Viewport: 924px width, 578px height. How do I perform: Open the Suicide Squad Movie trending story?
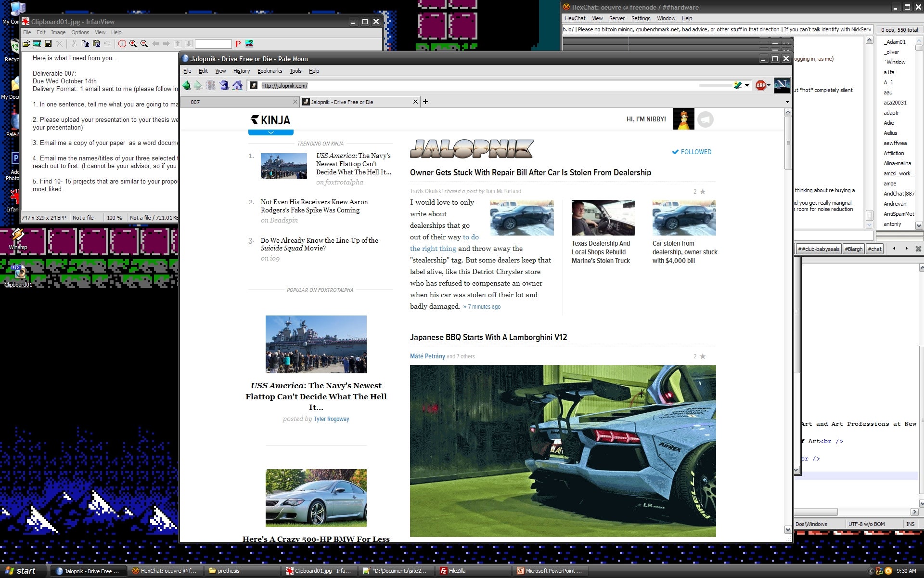tap(320, 244)
